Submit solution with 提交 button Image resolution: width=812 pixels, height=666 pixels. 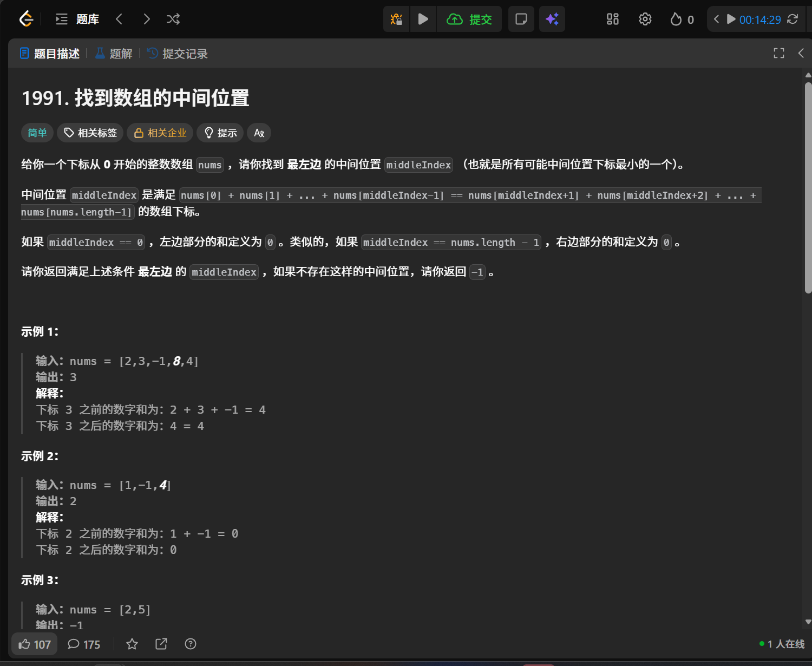(x=469, y=19)
